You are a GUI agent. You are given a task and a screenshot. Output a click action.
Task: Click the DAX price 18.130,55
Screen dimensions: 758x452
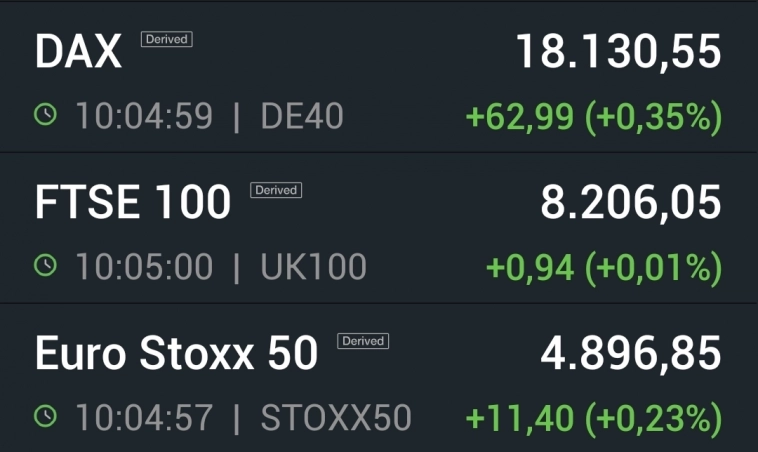618,52
